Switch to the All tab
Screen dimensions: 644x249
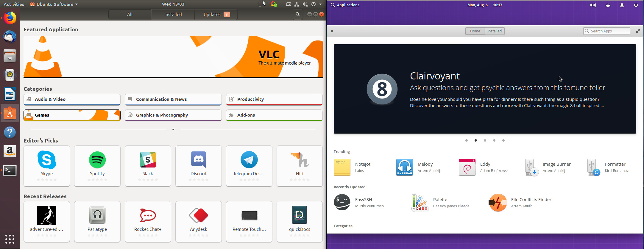click(x=130, y=14)
